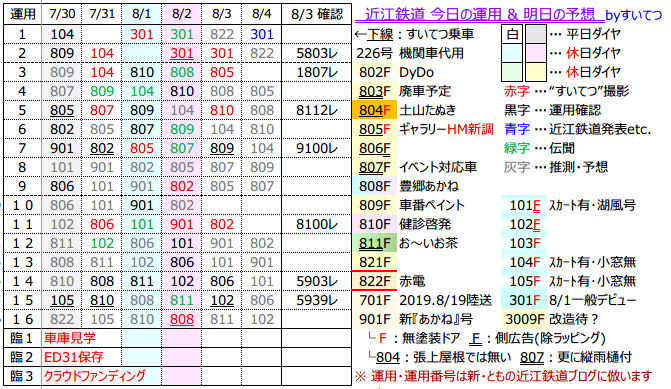Click the light green 休日ダイヤ legend swatch
The width and height of the screenshot is (671, 389).
tap(512, 72)
